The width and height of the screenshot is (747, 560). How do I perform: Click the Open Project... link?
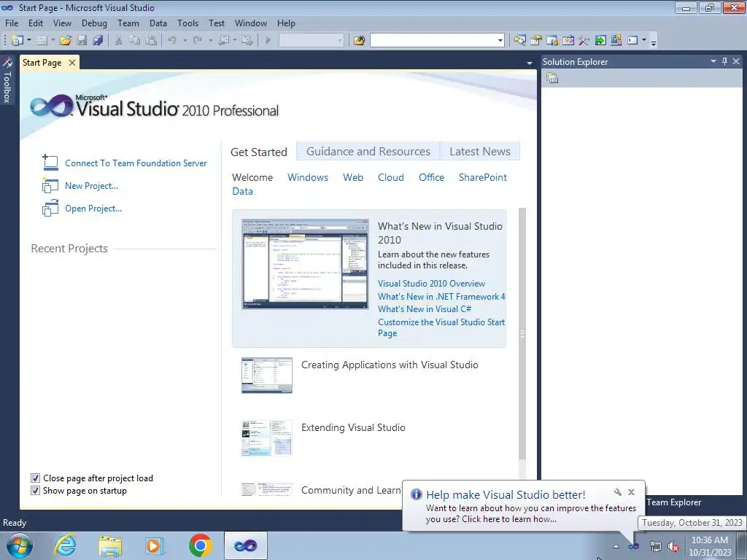tap(93, 209)
